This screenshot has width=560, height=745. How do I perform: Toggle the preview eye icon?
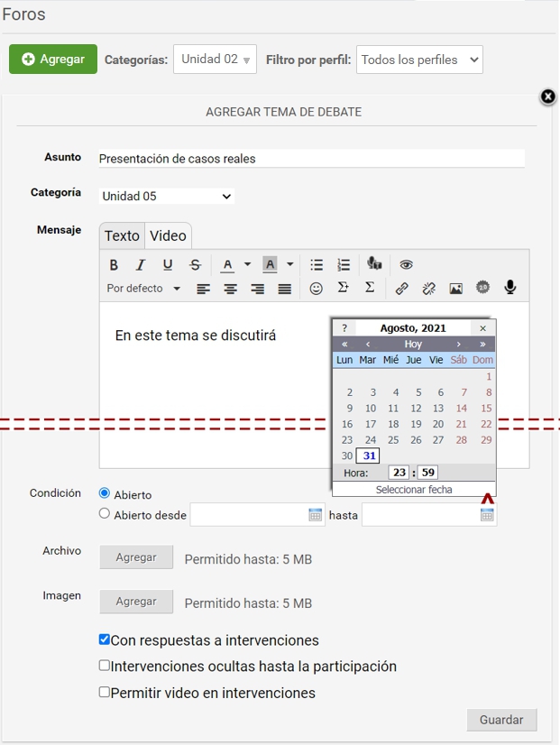click(x=407, y=265)
